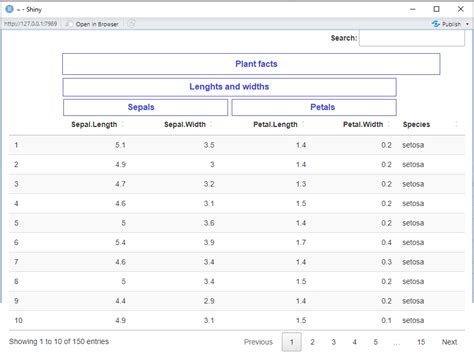The width and height of the screenshot is (474, 363).
Task: Click 'Showing 1 to 10 of 150 entries' text
Action: [x=59, y=341]
